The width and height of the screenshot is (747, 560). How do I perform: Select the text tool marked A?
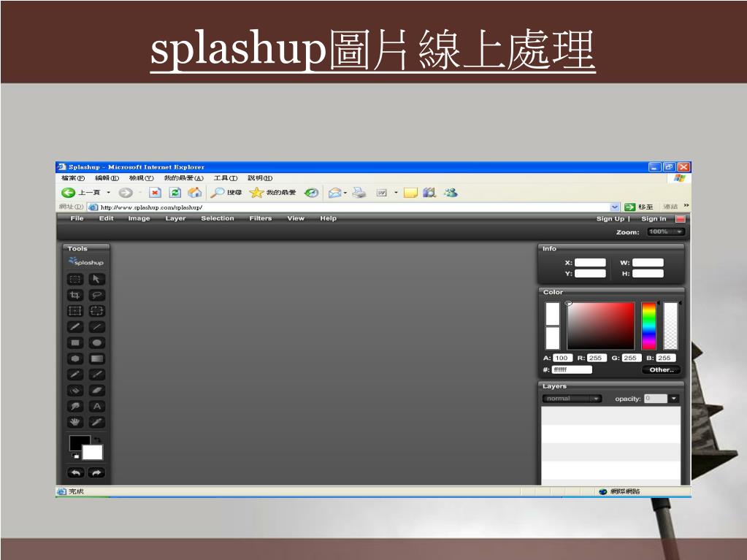pyautogui.click(x=96, y=406)
